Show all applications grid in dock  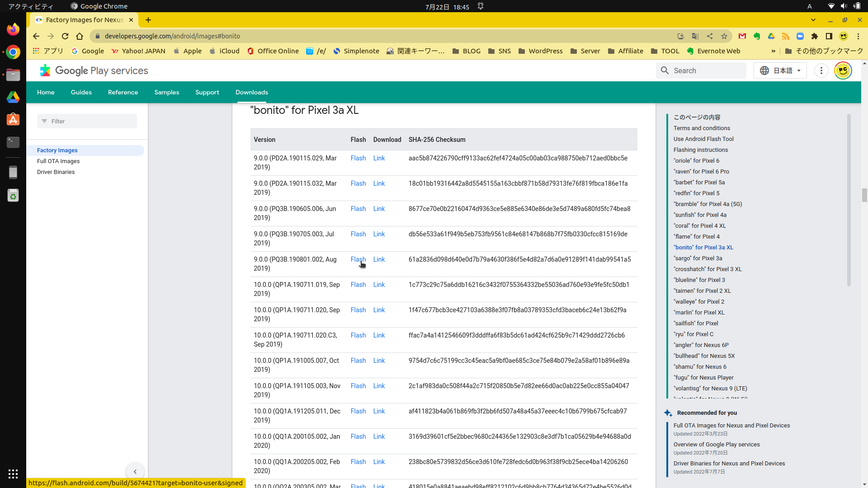[13, 474]
